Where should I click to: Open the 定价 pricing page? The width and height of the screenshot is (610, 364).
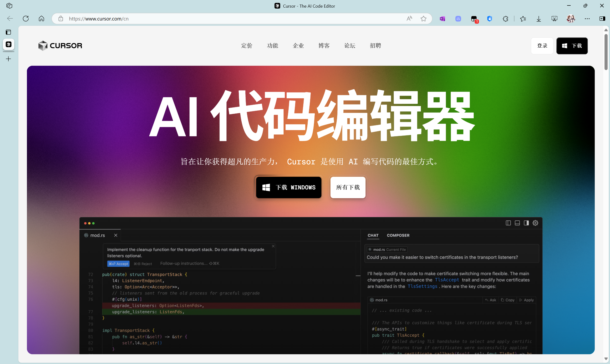pos(246,46)
